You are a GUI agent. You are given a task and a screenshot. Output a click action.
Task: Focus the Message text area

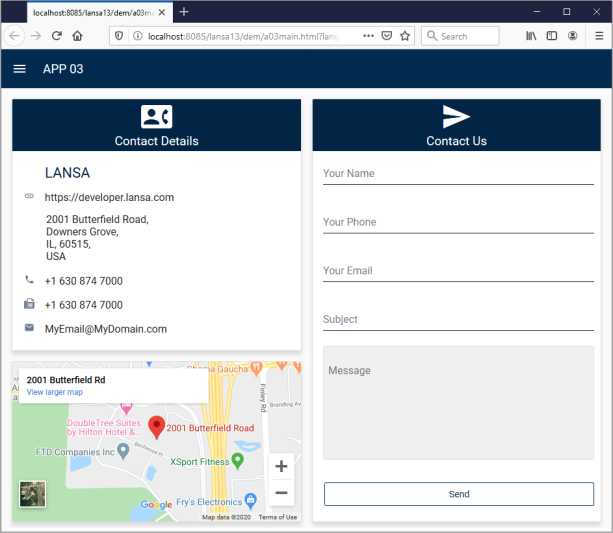pyautogui.click(x=458, y=402)
